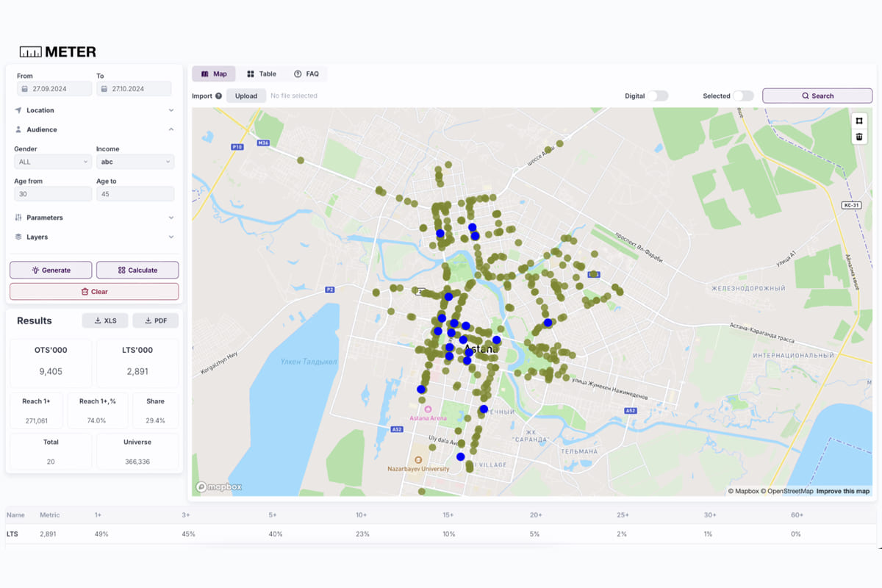Click the Clear button
The width and height of the screenshot is (882, 588).
click(94, 292)
